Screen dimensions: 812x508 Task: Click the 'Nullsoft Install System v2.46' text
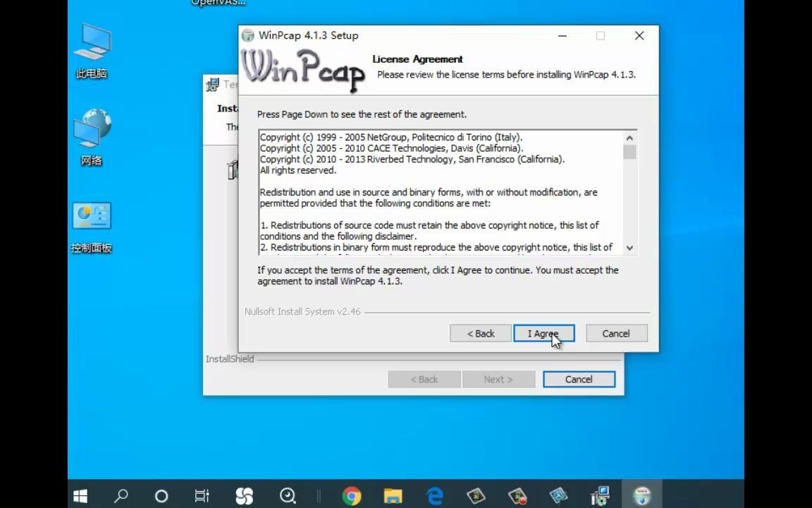tap(302, 312)
